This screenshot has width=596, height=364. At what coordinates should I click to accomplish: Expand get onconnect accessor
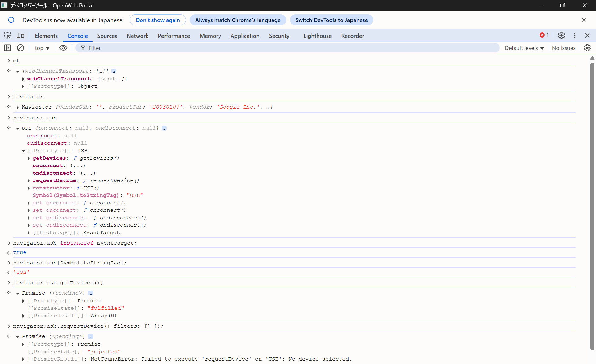(x=29, y=203)
